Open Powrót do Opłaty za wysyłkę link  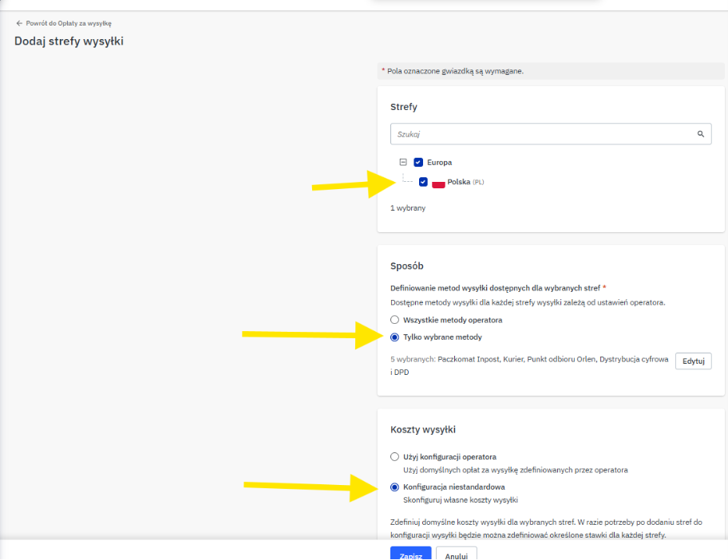(68, 24)
